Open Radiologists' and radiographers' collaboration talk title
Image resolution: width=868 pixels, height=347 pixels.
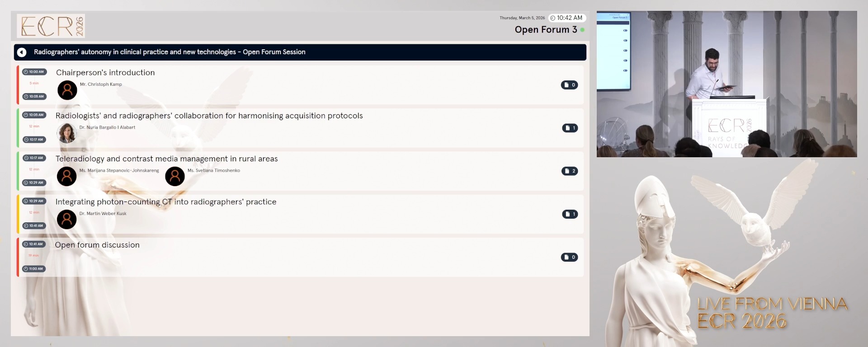click(x=209, y=116)
